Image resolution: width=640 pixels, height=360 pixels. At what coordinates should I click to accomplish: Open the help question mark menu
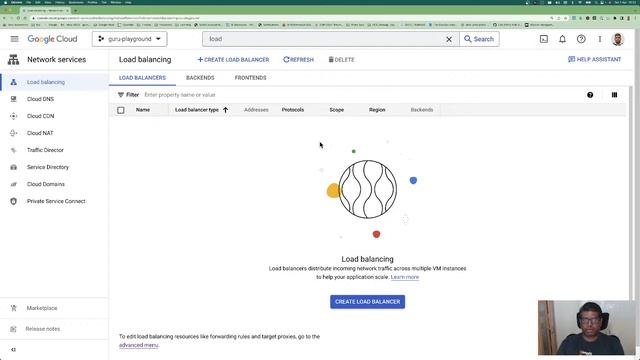[581, 39]
